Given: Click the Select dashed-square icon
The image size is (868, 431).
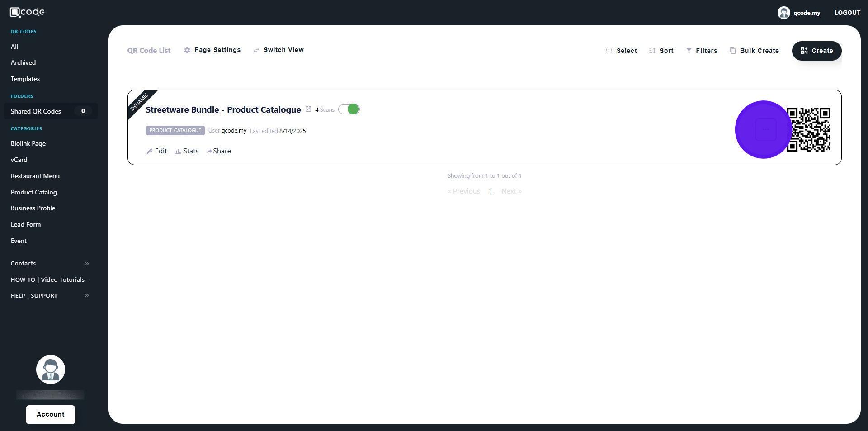Looking at the screenshot, I should (609, 51).
